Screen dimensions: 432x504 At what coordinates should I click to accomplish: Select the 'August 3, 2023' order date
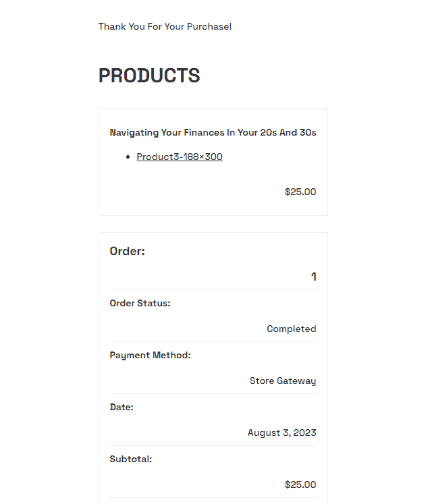click(x=281, y=432)
